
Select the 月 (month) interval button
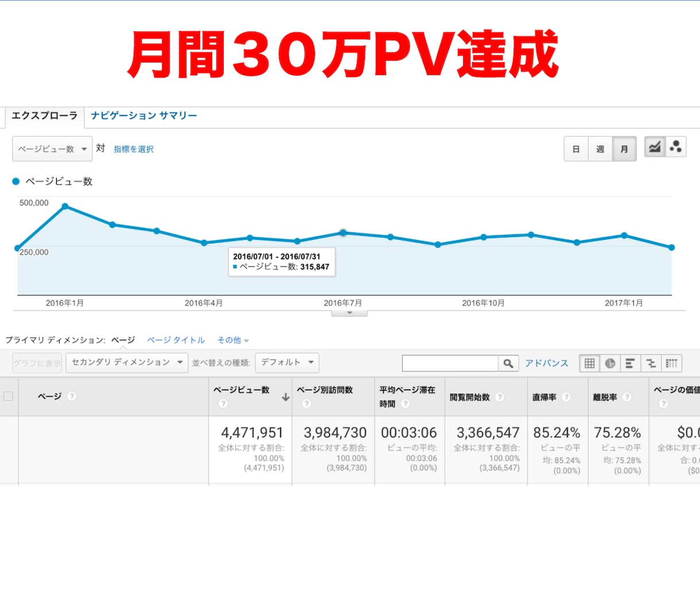pyautogui.click(x=624, y=149)
